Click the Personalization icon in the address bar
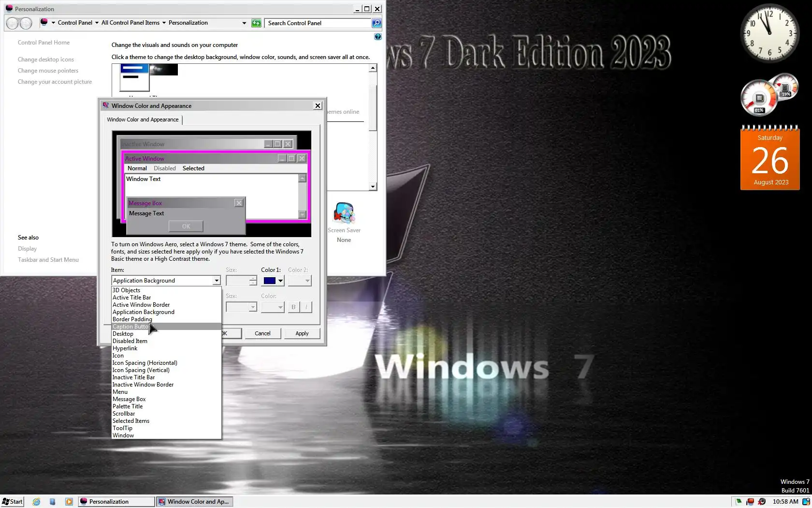The height and width of the screenshot is (508, 812). click(x=44, y=22)
